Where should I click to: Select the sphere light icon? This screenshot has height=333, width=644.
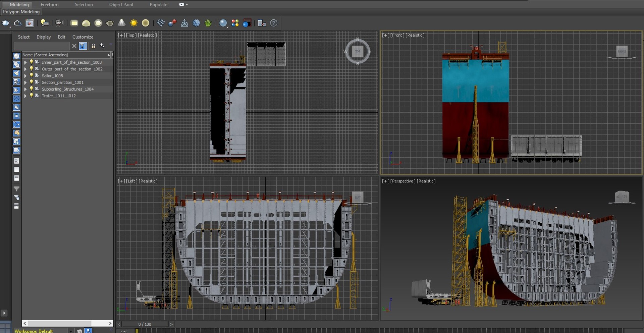point(98,23)
